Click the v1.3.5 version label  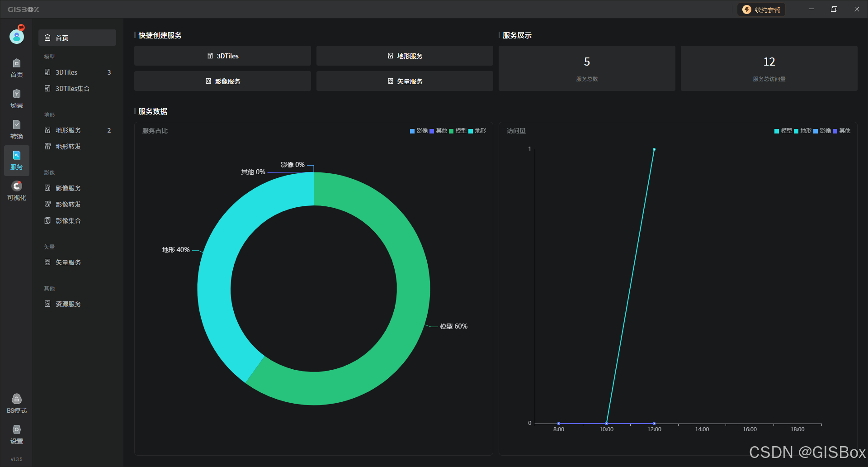(x=17, y=459)
